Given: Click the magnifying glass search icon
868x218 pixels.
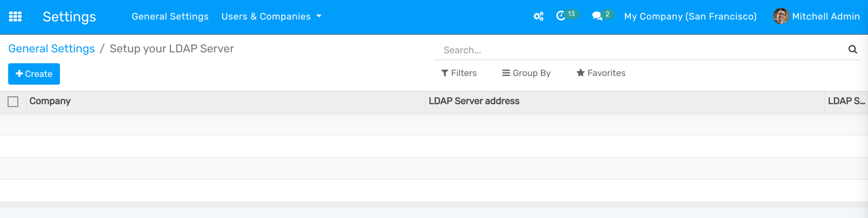Looking at the screenshot, I should tap(853, 50).
